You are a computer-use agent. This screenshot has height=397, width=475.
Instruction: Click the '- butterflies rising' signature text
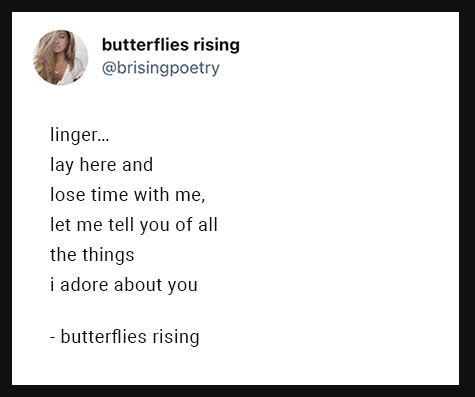pyautogui.click(x=125, y=337)
